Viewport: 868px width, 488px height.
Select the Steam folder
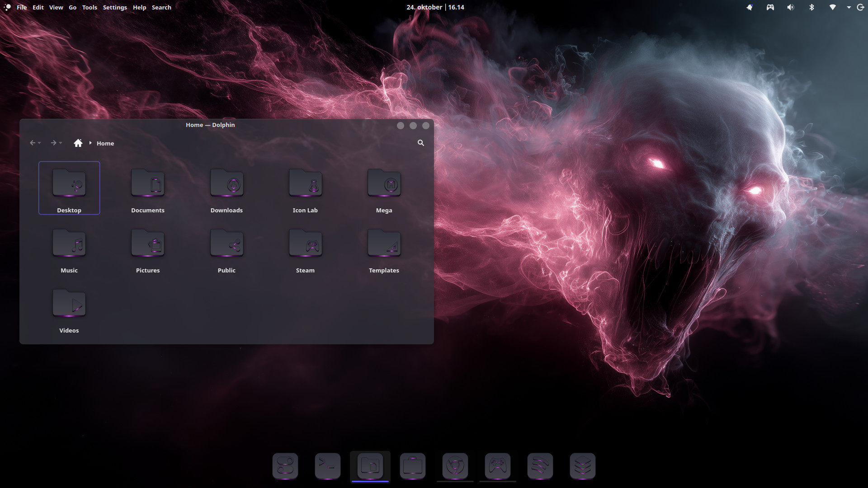(x=305, y=249)
